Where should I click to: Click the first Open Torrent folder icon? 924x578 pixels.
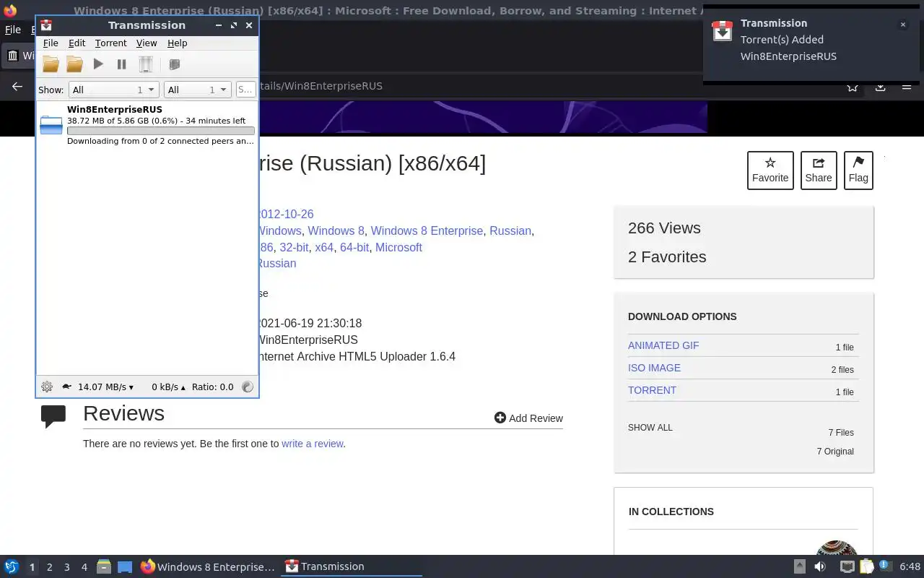[x=51, y=64]
